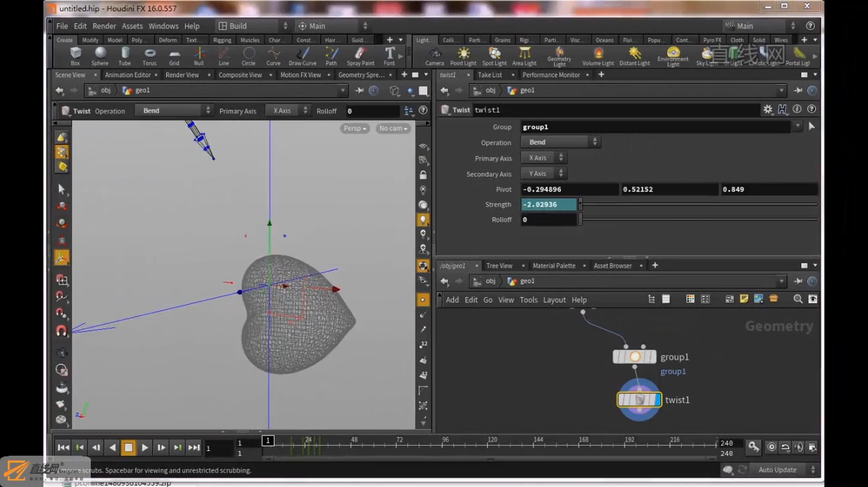Open the Windows menu
Screen dimensions: 868x487
[x=163, y=26]
